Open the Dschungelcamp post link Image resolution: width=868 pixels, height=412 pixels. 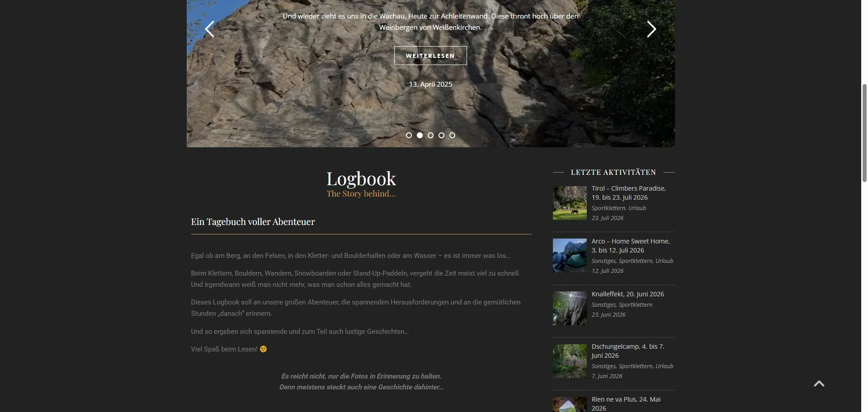click(x=628, y=351)
